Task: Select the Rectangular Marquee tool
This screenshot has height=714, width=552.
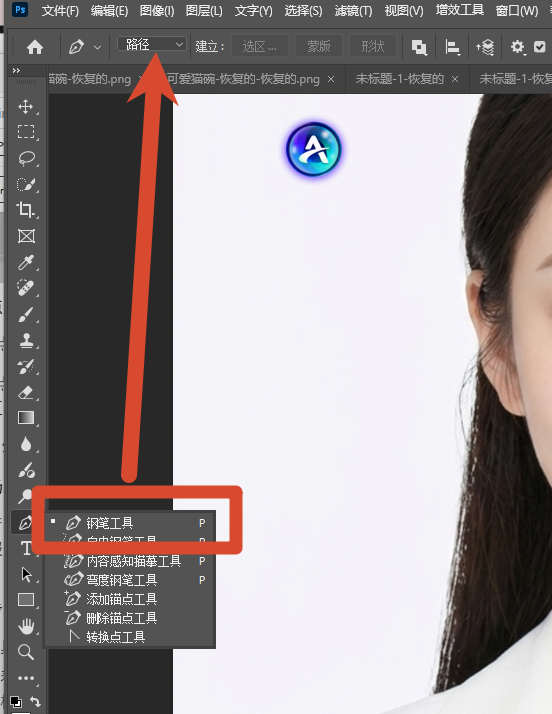Action: point(26,132)
